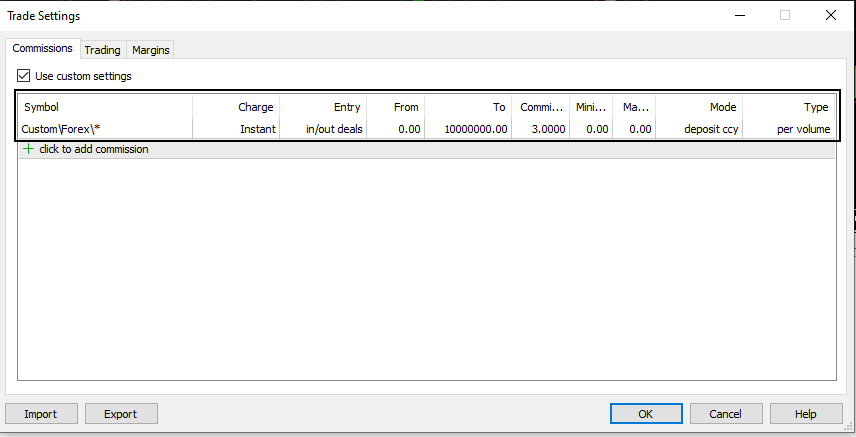Viewport: 856px width, 437px height.
Task: Click the in/out deals entry cell
Action: [334, 129]
